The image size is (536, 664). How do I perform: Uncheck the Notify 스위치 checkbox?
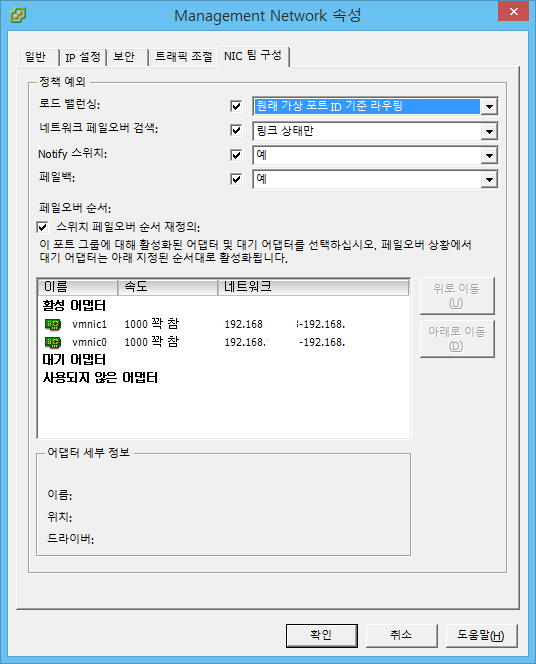point(236,155)
